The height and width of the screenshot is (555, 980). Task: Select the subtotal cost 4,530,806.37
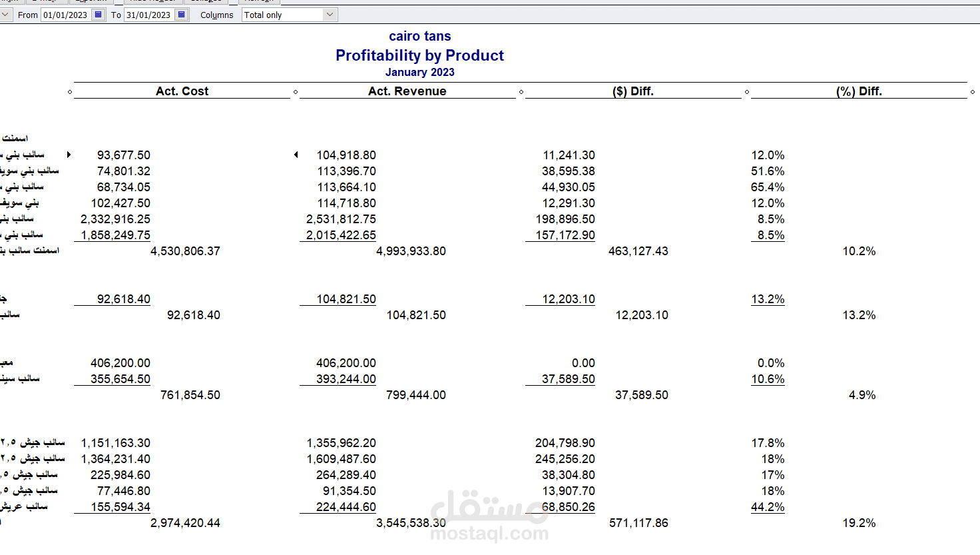click(x=185, y=251)
